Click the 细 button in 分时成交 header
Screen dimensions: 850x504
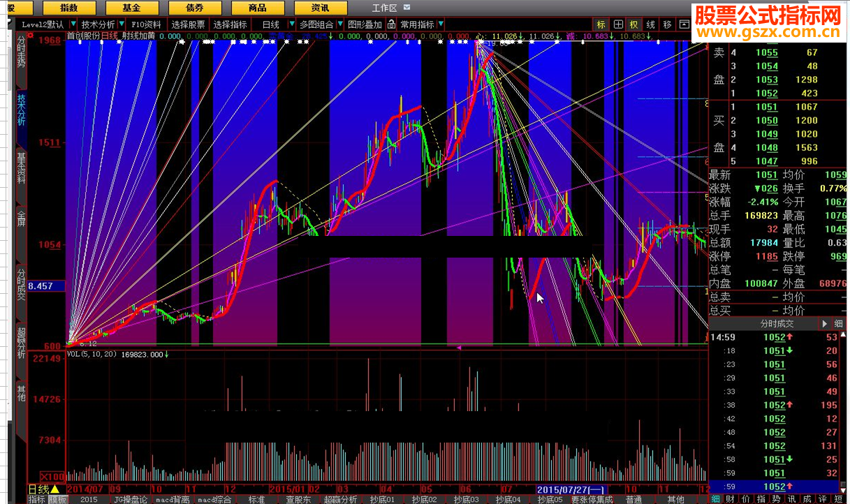pyautogui.click(x=839, y=324)
